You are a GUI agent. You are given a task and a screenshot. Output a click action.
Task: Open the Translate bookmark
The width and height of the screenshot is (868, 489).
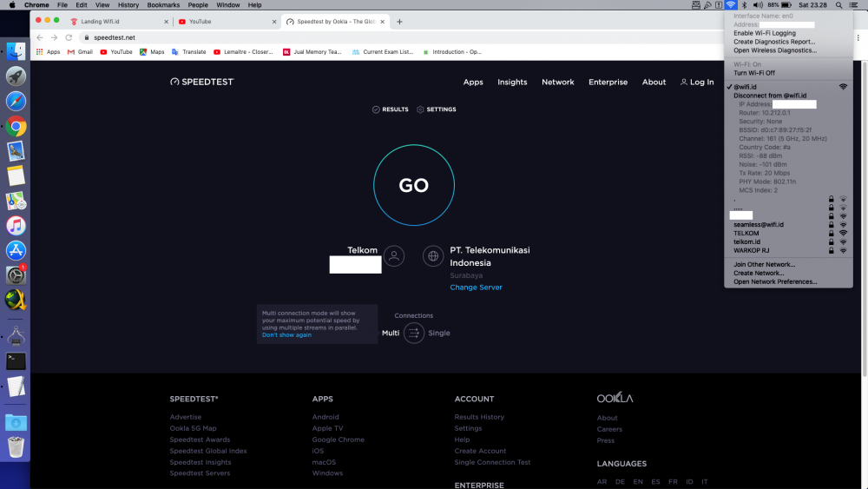(x=188, y=52)
